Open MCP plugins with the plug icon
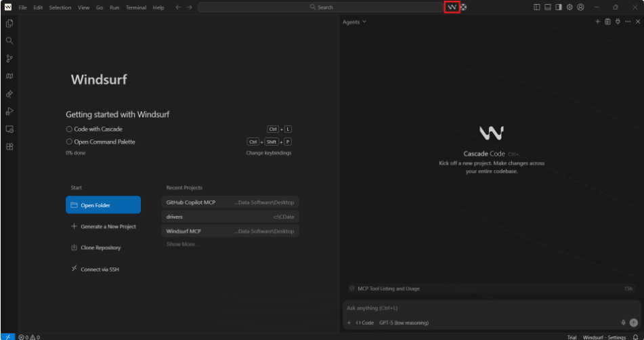Screen dimensions: 644x340 [618, 22]
